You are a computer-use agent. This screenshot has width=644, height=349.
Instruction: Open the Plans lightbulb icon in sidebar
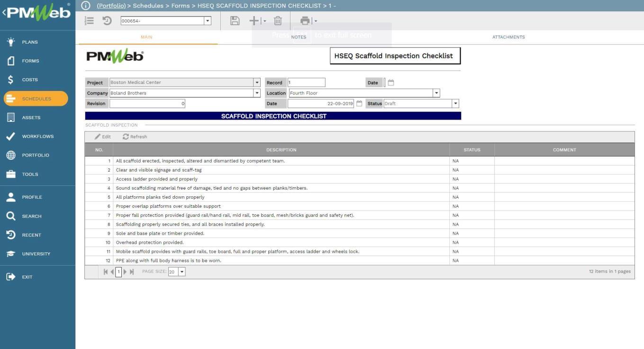[x=11, y=42]
